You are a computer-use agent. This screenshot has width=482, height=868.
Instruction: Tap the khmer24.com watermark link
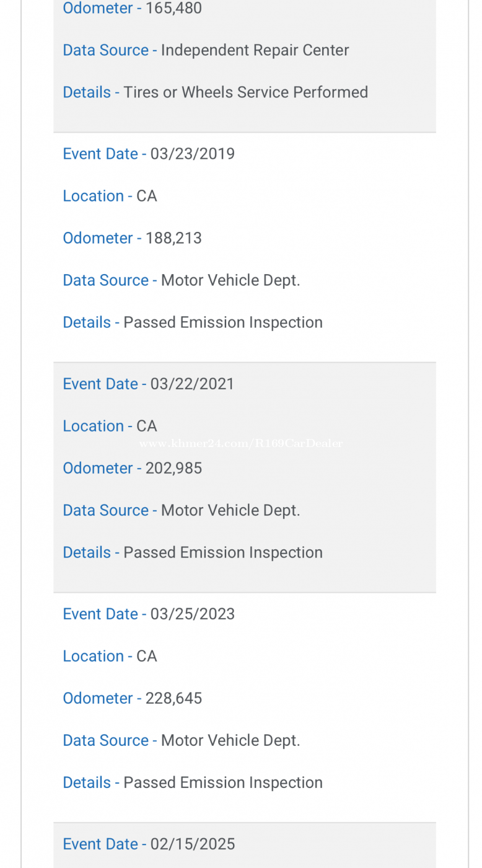pos(241,443)
